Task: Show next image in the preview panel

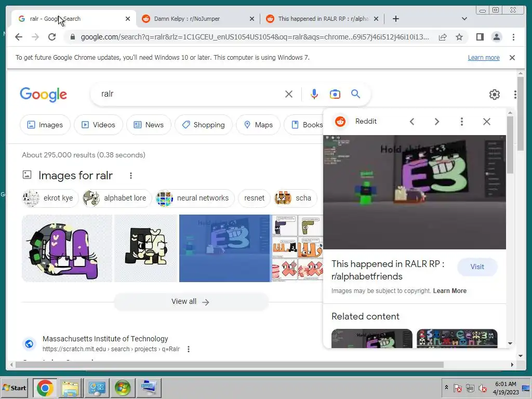Action: point(436,122)
